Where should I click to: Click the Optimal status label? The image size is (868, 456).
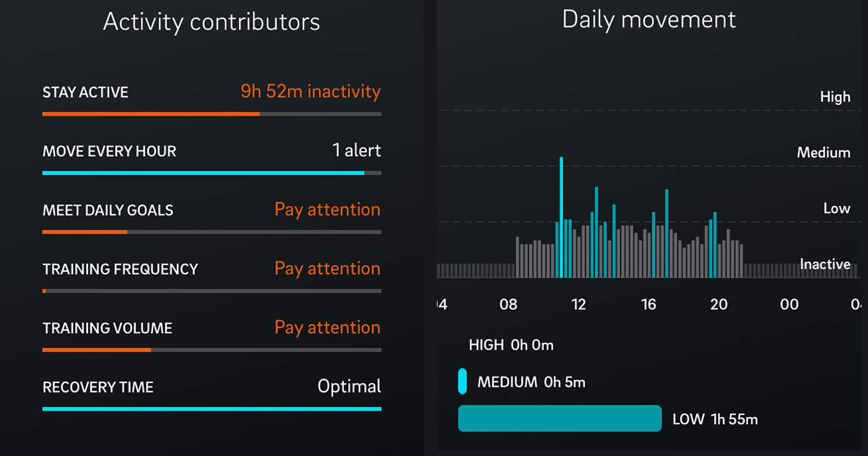click(x=350, y=387)
